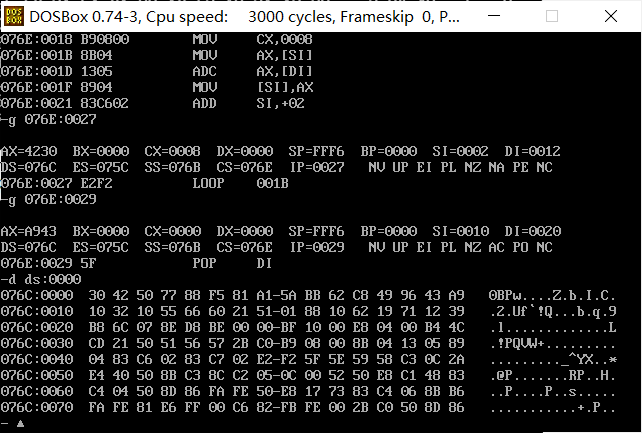This screenshot has height=433, width=642.
Task: Select the register value IP=0029
Action: pyautogui.click(x=317, y=247)
